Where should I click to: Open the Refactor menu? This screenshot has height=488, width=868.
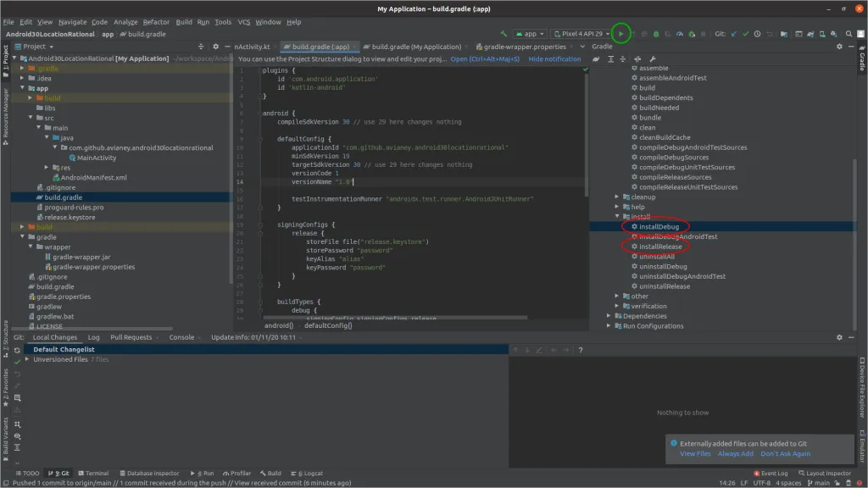point(156,22)
